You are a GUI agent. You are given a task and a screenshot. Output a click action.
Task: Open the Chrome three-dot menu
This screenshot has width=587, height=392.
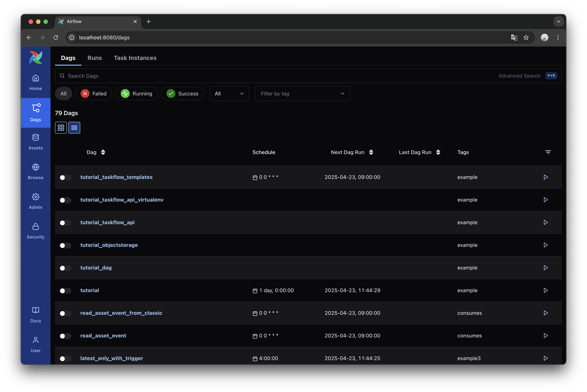[558, 37]
